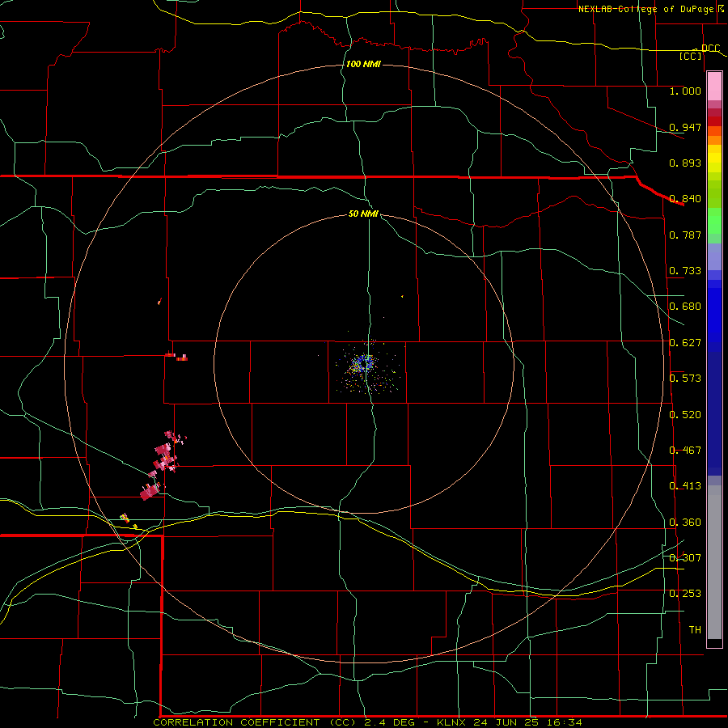Select the 1.000 legend value
728x728 pixels.
[685, 91]
